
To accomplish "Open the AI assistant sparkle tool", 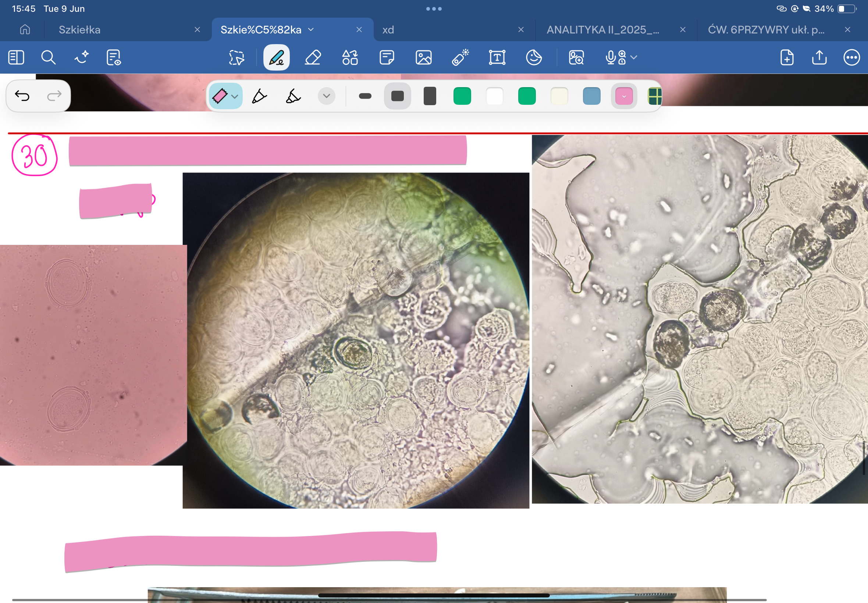I will pyautogui.click(x=81, y=57).
